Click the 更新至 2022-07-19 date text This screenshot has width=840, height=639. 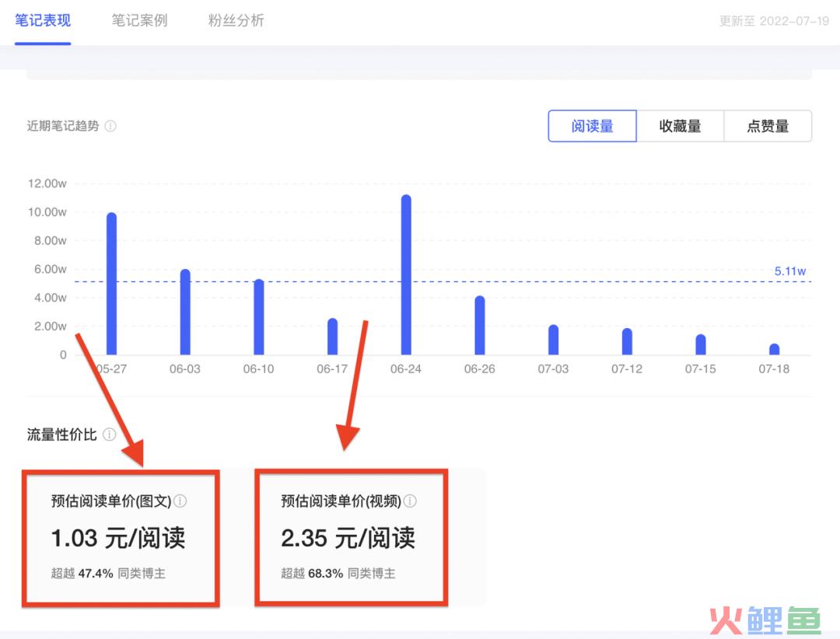(x=774, y=22)
